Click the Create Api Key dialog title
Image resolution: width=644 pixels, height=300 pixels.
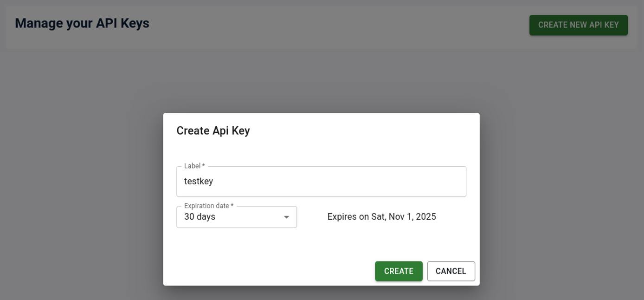tap(213, 130)
